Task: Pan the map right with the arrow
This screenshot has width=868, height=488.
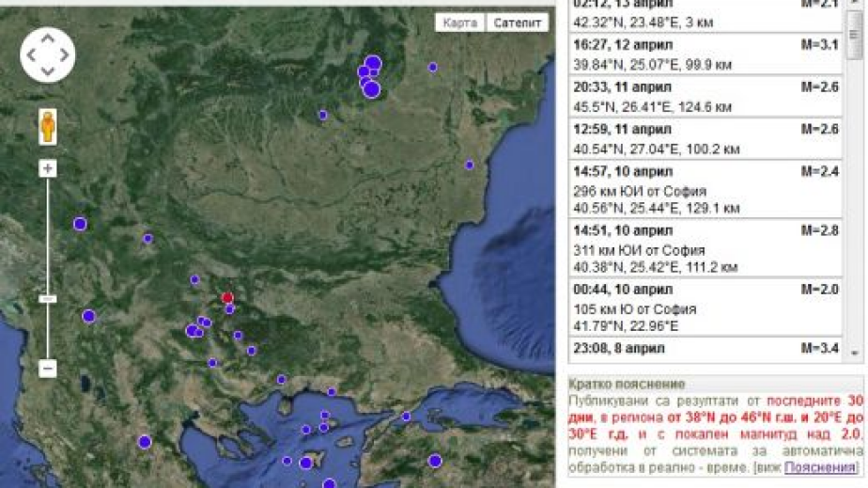Action: coord(64,55)
